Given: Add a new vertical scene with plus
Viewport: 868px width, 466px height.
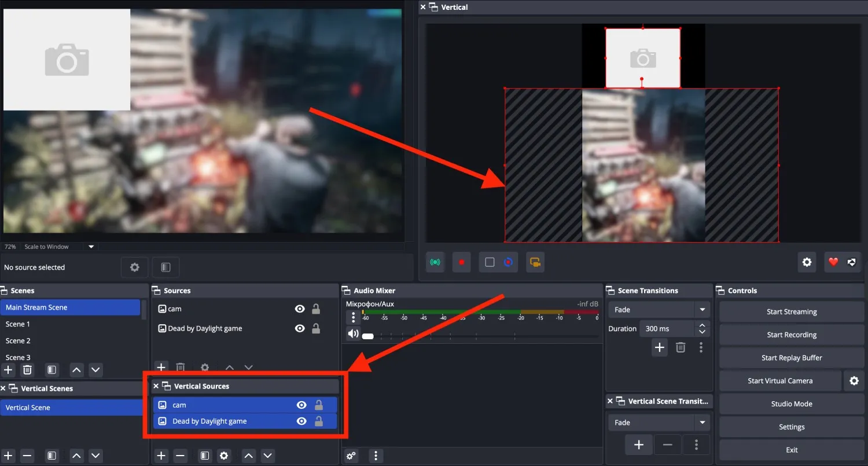Looking at the screenshot, I should coord(8,456).
